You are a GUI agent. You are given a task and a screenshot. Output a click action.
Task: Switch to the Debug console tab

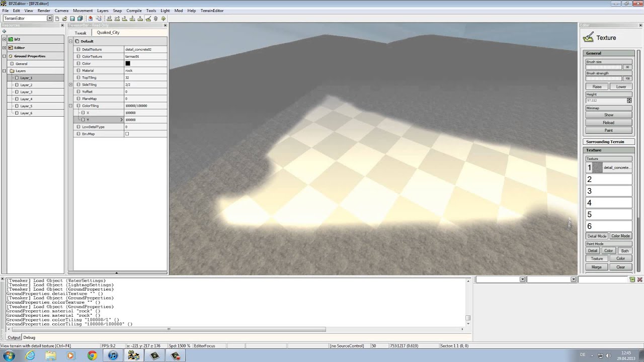[29, 337]
